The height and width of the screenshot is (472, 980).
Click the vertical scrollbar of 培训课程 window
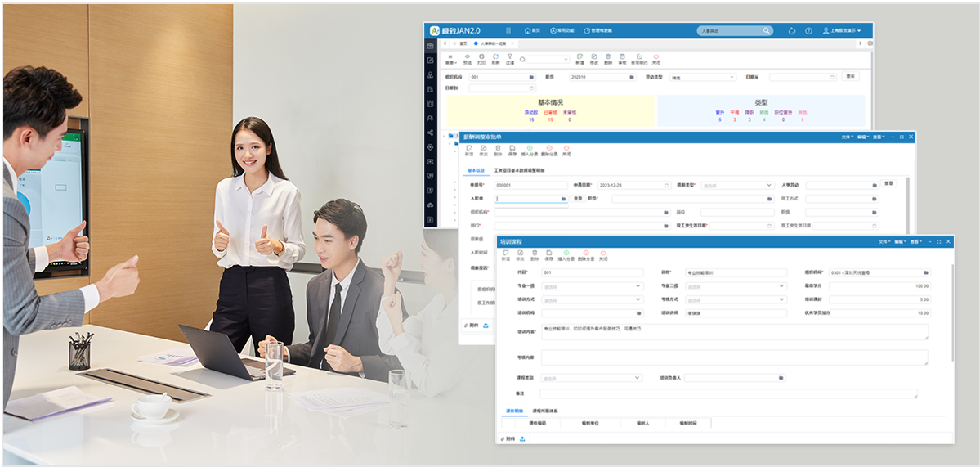tap(951, 311)
